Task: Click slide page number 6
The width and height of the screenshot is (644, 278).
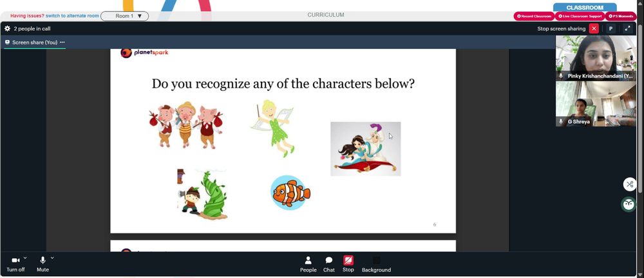Action: pos(435,224)
